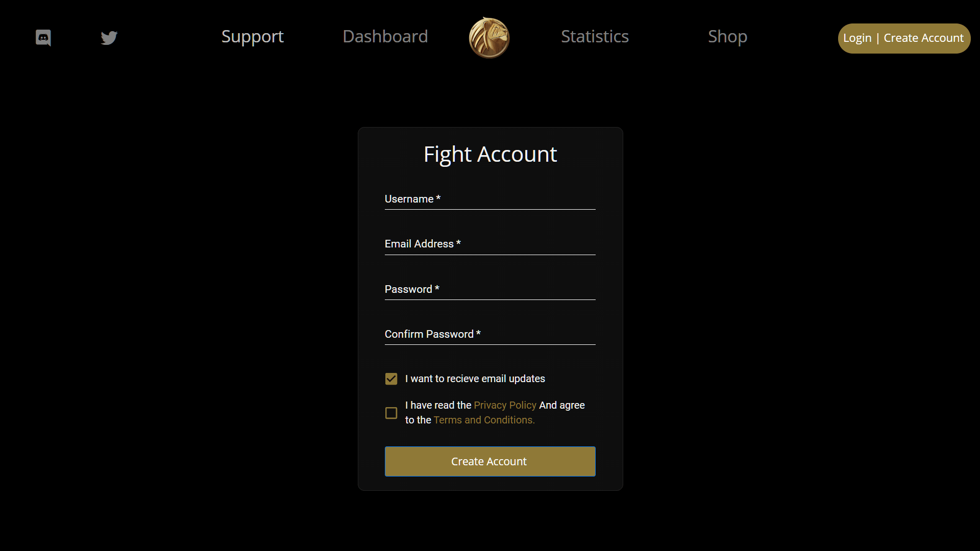Click the gold Create Account submit button
980x551 pixels.
(x=490, y=461)
